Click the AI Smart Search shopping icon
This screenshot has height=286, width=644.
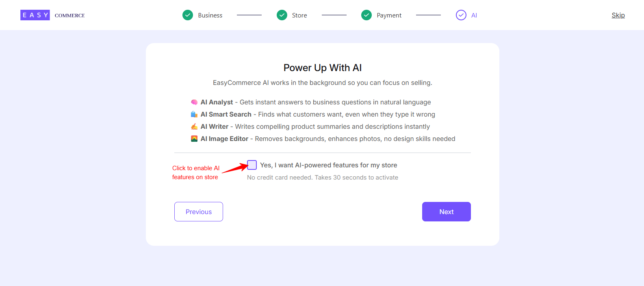click(194, 115)
